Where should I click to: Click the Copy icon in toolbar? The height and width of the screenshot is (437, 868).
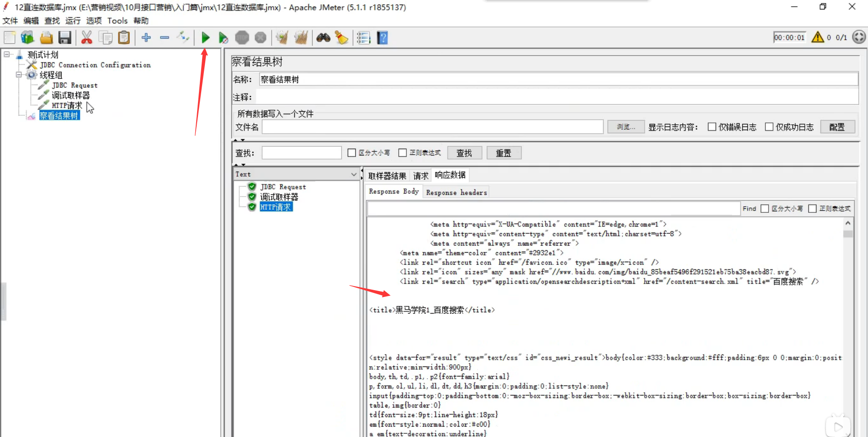105,38
